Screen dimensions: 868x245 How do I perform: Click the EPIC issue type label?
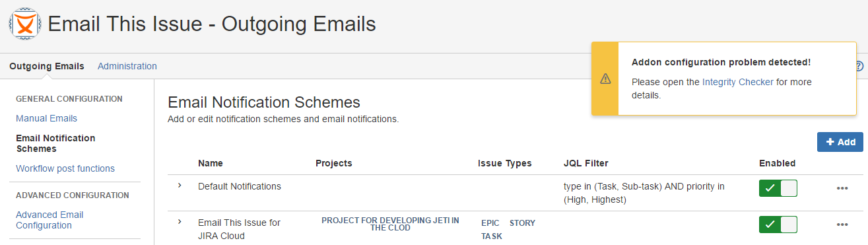490,223
